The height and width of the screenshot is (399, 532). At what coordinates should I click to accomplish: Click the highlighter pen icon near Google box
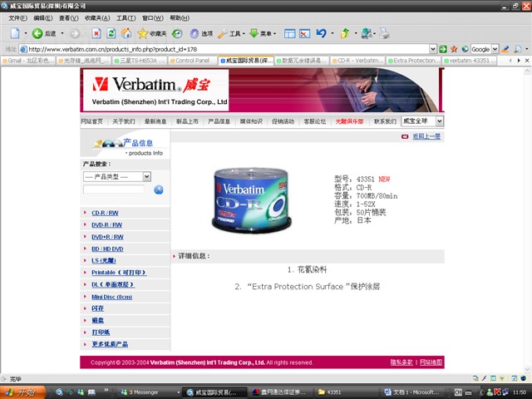[505, 49]
